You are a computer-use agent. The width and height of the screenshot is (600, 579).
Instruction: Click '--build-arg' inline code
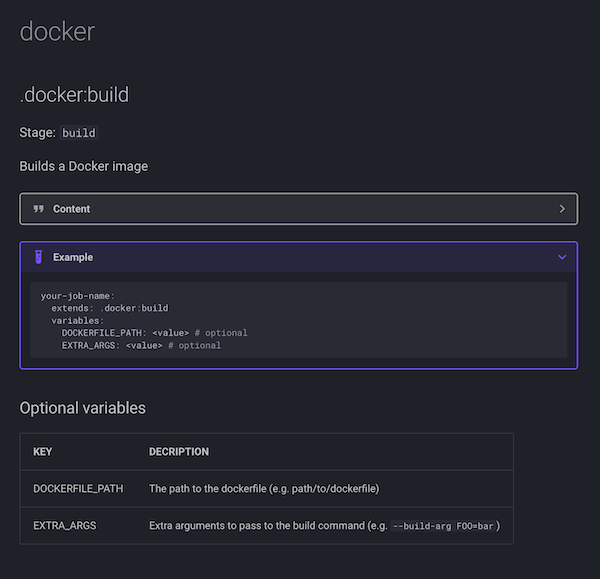[x=422, y=526]
